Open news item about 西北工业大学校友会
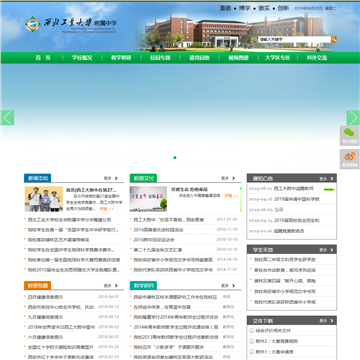 69,220
